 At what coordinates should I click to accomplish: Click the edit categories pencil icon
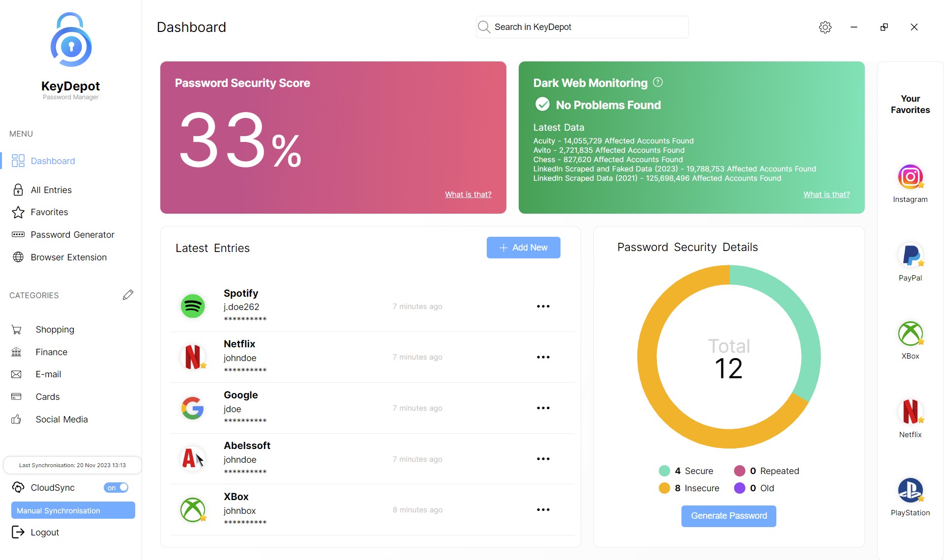128,295
